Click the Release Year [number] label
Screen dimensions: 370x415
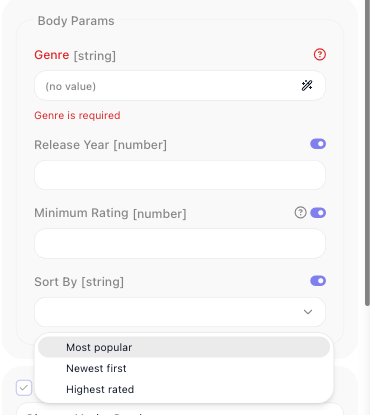click(100, 145)
